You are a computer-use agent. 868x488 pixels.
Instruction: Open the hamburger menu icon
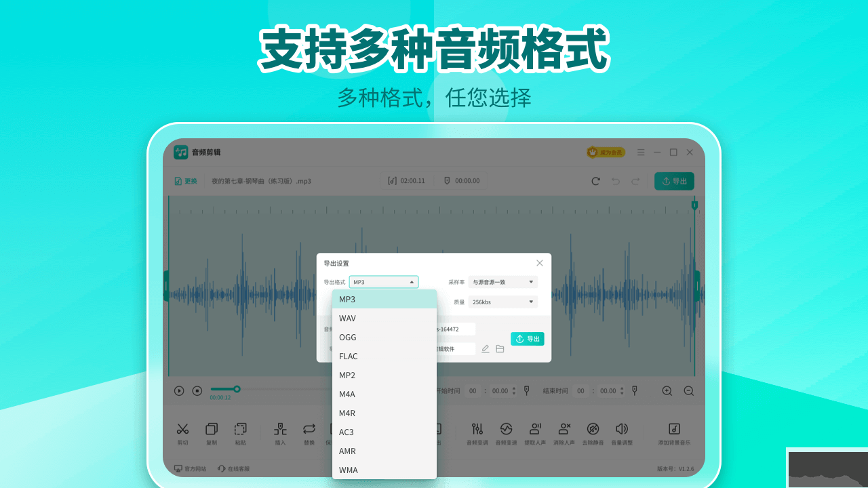(641, 152)
